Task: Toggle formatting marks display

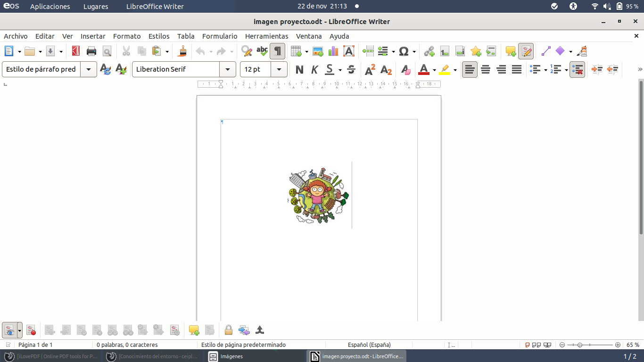Action: [277, 51]
